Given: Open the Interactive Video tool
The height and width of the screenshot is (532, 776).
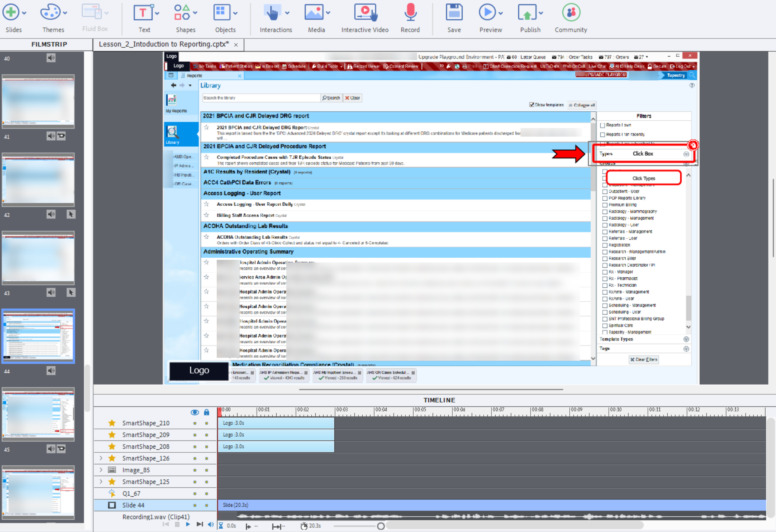Looking at the screenshot, I should [365, 13].
